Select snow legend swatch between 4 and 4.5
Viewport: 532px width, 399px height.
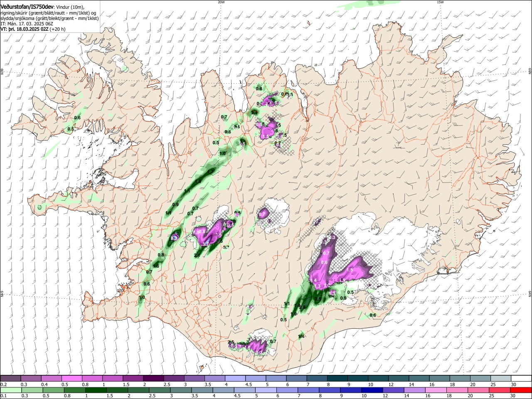pyautogui.click(x=235, y=379)
